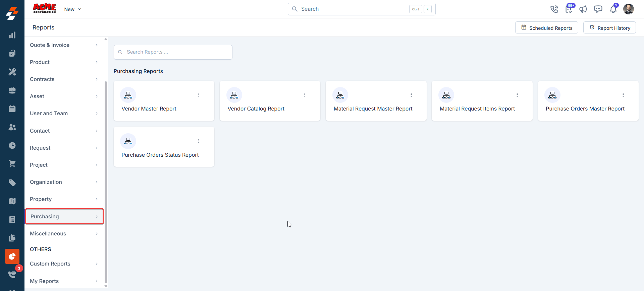Expand the Contact category
The height and width of the screenshot is (291, 644).
(64, 131)
